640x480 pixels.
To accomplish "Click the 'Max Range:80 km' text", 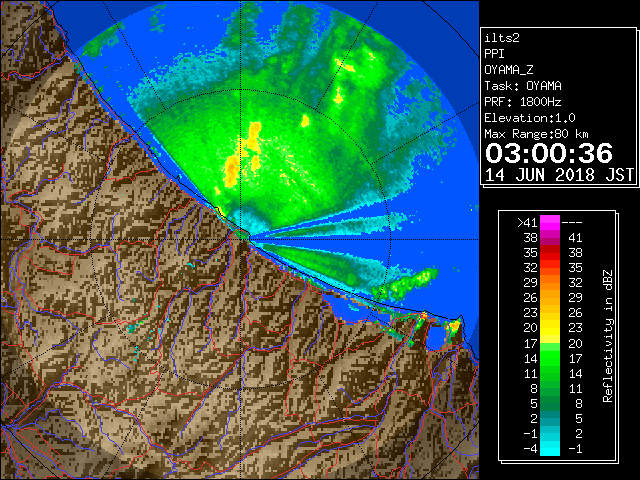I will [536, 134].
